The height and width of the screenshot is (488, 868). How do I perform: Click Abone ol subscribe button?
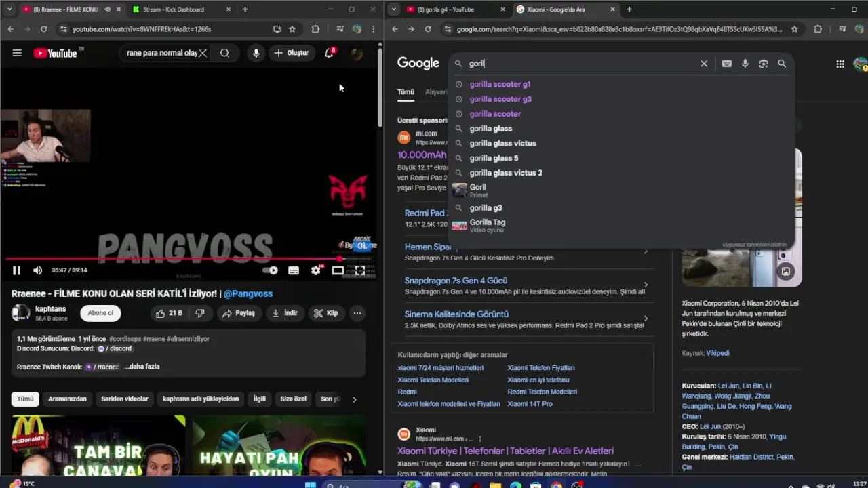100,313
